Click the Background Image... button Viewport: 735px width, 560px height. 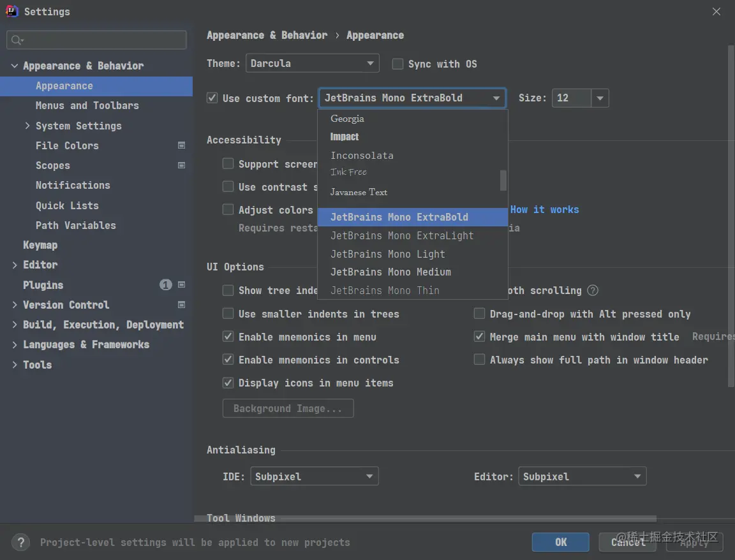[x=288, y=408]
